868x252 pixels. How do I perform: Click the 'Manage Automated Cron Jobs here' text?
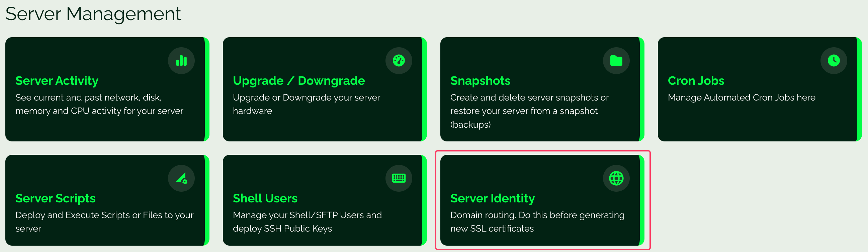click(741, 98)
